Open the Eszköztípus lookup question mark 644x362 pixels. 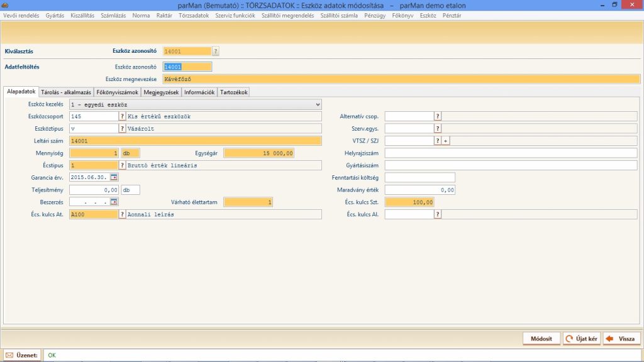[122, 128]
